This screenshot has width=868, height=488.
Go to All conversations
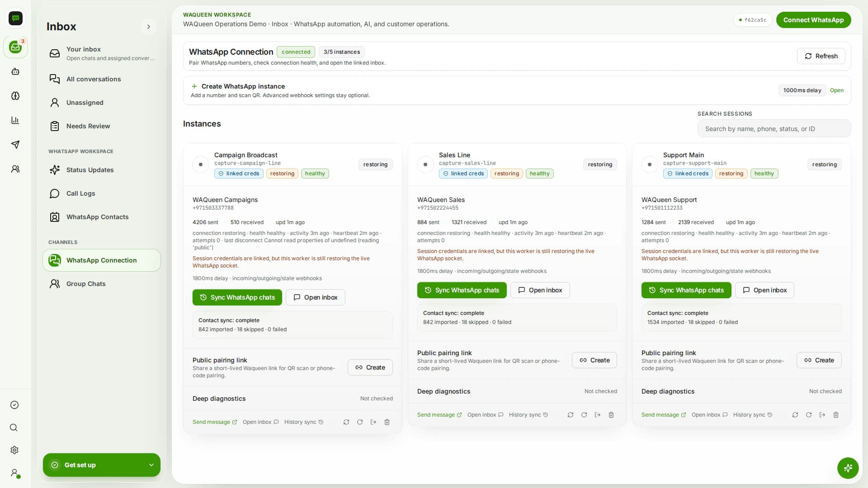(102, 79)
